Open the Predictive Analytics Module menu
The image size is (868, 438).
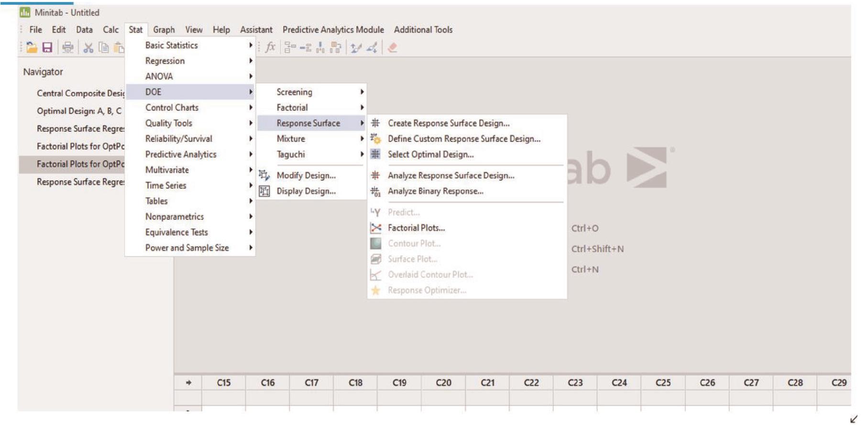[x=333, y=30]
